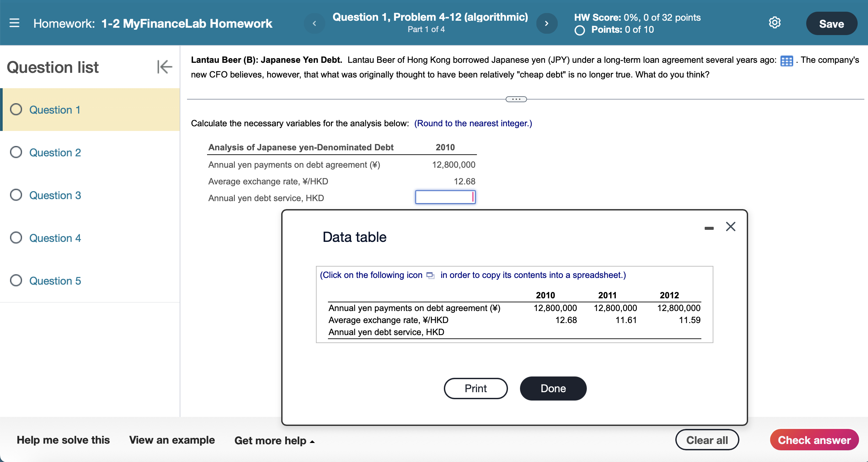Viewport: 868px width, 462px height.
Task: Select Question 2 radio circle
Action: click(x=16, y=152)
